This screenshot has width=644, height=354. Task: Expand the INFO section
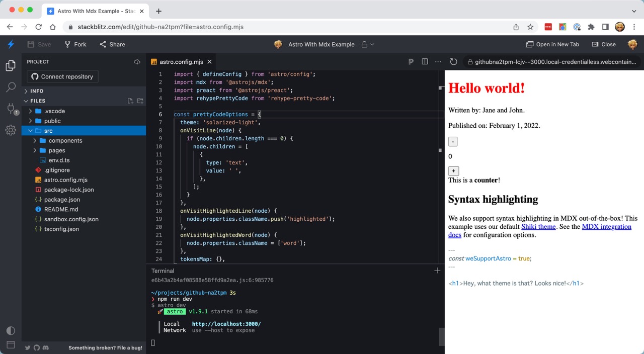click(x=37, y=91)
